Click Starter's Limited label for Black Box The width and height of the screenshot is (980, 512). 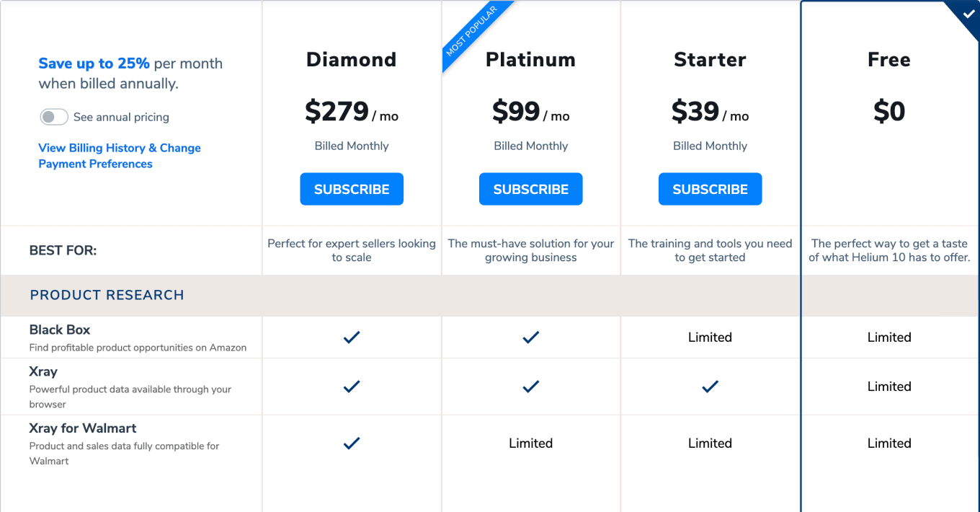[x=710, y=337]
